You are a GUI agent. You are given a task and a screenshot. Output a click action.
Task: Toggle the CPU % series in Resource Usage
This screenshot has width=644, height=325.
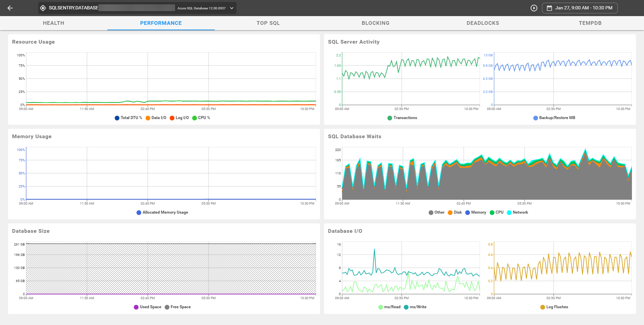[x=201, y=118]
